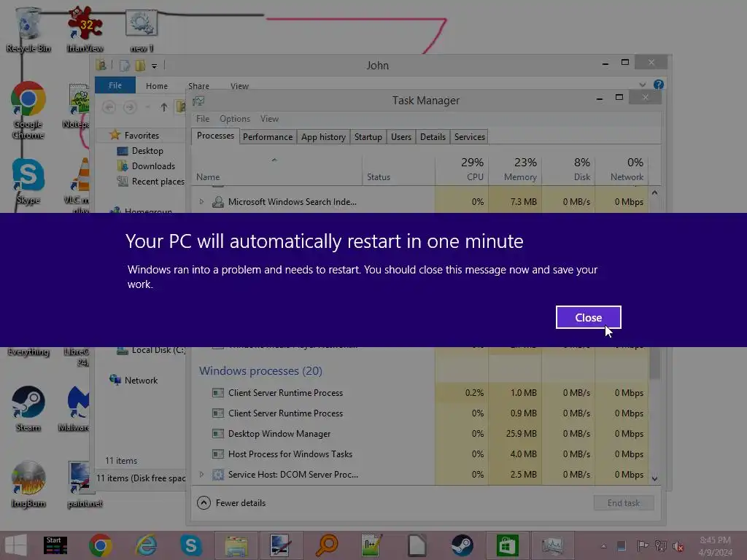The width and height of the screenshot is (747, 560).
Task: Open Home ribbon tab in explorer
Action: (x=157, y=86)
